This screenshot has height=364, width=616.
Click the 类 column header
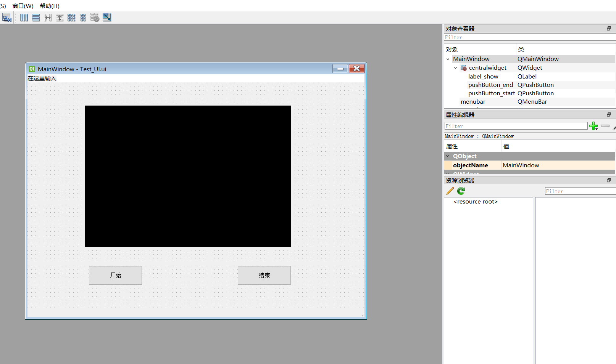[566, 49]
